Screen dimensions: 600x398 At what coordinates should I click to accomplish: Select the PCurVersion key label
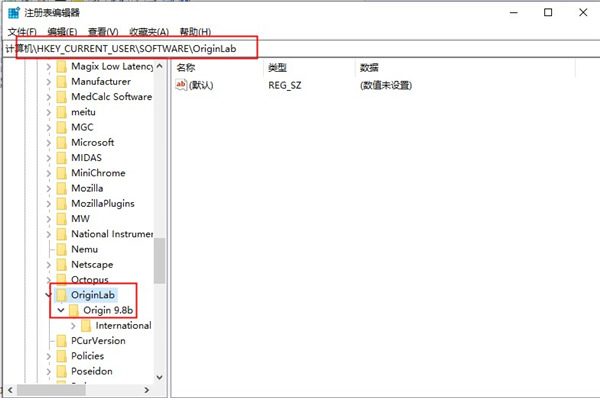98,341
